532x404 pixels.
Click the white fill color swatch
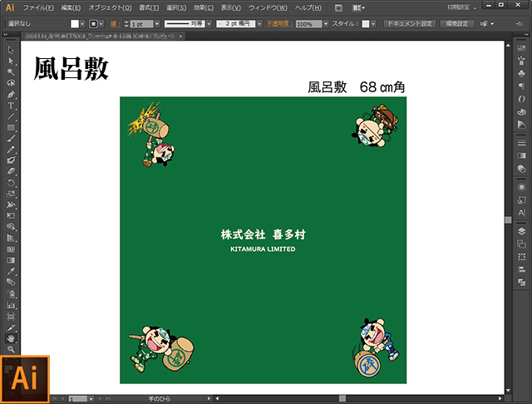tap(75, 24)
